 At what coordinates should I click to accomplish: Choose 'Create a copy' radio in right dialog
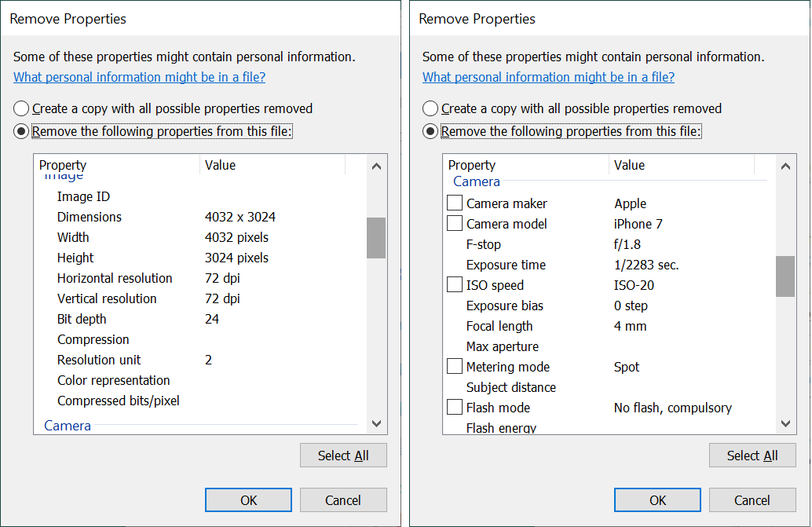click(430, 108)
